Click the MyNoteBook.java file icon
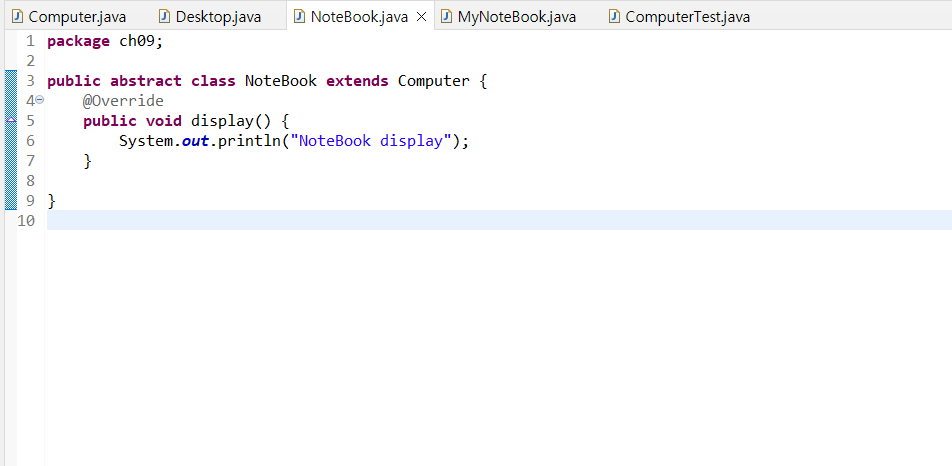Image resolution: width=952 pixels, height=466 pixels. [447, 16]
